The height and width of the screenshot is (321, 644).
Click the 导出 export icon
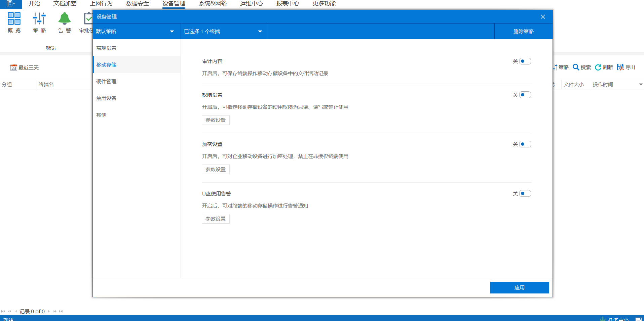tap(620, 67)
